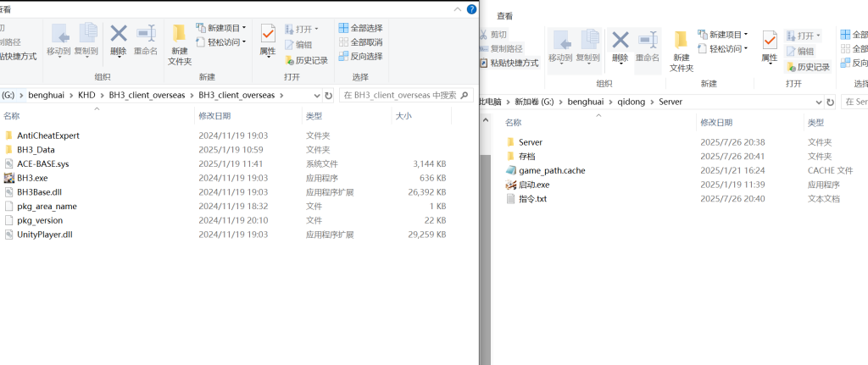
Task: Create 新建文件夹 in right Server window
Action: [x=682, y=52]
